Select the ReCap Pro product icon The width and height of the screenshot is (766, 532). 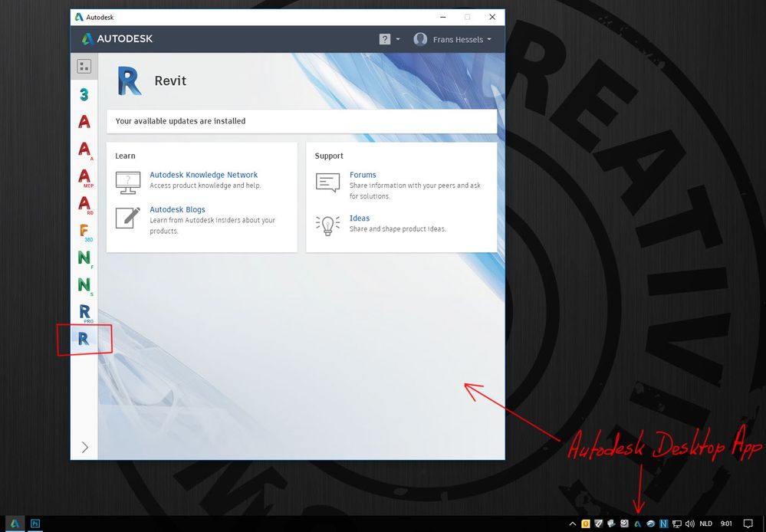pyautogui.click(x=85, y=313)
